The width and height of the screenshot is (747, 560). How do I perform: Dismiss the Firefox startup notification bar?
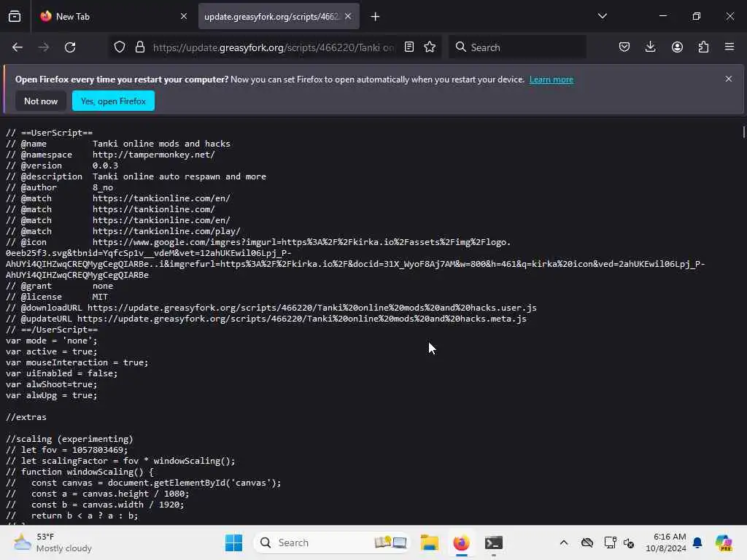pos(729,79)
